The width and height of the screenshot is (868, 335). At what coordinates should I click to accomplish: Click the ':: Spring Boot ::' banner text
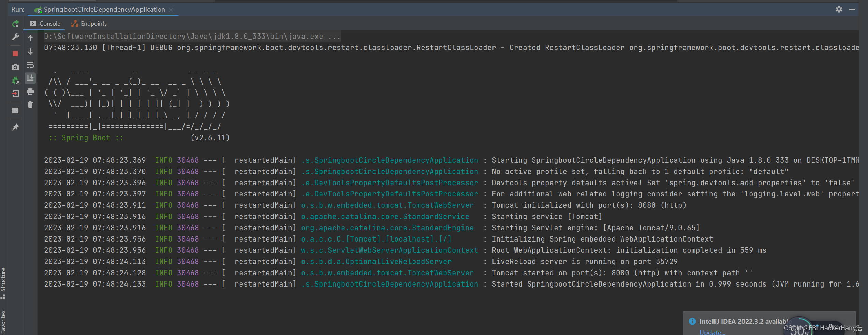click(86, 138)
